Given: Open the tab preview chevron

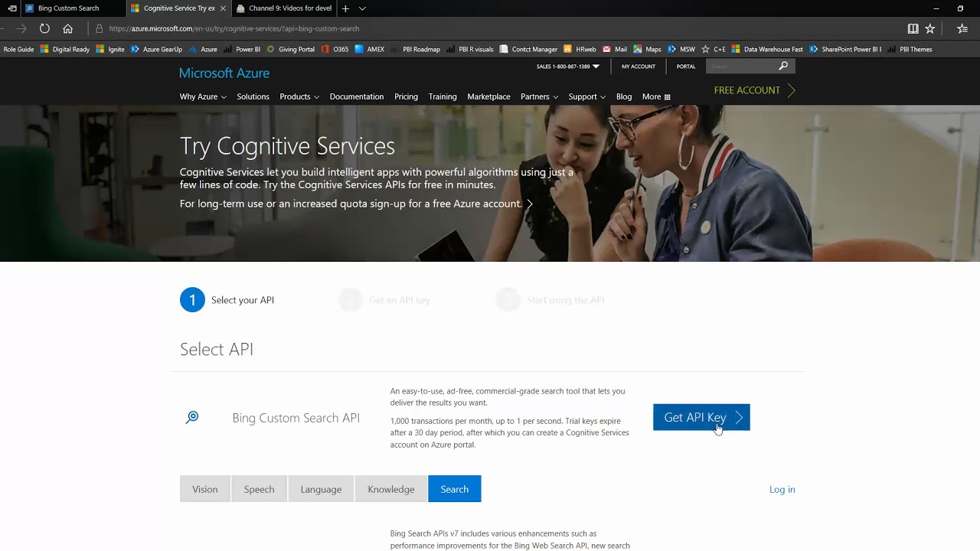Looking at the screenshot, I should coord(362,8).
